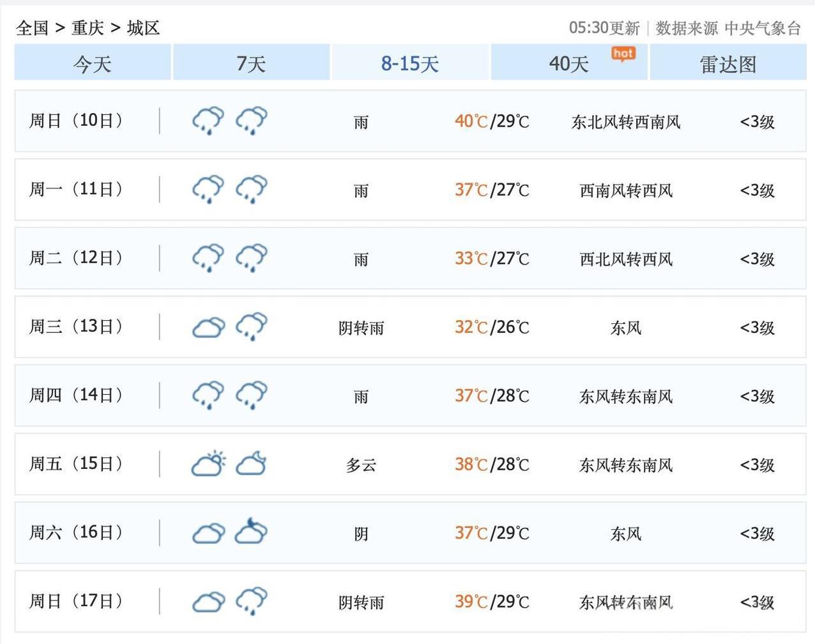
Task: Click the night rain icon for 周一 11日
Action: (252, 189)
